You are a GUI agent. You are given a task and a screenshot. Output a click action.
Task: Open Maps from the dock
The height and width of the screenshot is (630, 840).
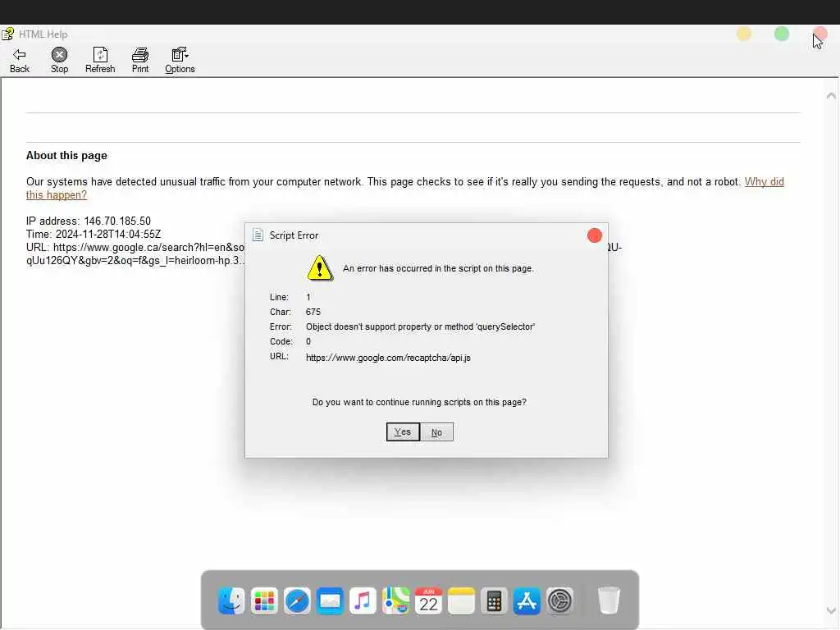click(395, 600)
